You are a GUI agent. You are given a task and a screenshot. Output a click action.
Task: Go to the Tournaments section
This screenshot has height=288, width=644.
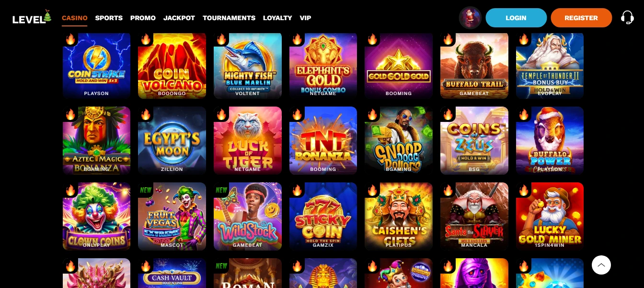[x=229, y=18]
